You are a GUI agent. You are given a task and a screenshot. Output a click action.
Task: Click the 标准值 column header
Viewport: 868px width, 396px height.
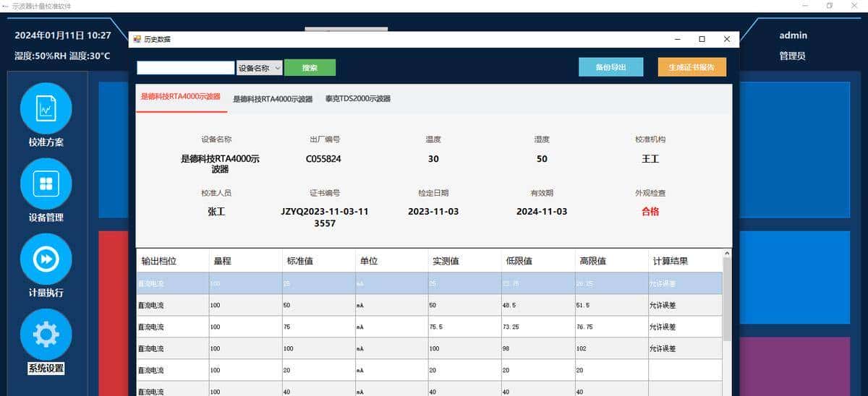(318, 261)
